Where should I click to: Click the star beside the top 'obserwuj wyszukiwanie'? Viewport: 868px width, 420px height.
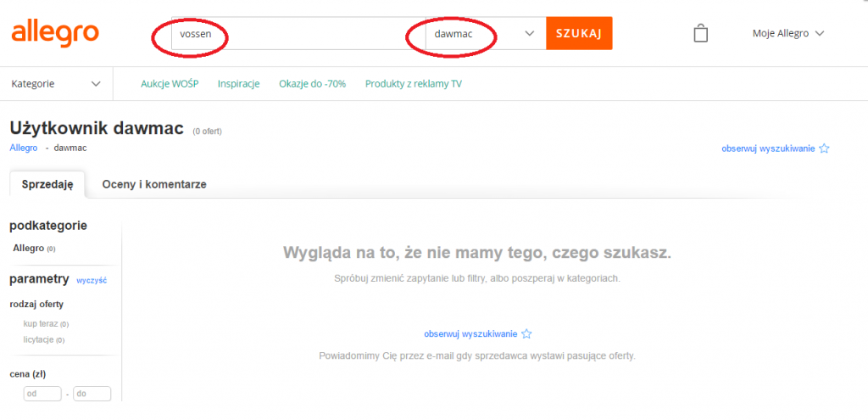point(824,148)
